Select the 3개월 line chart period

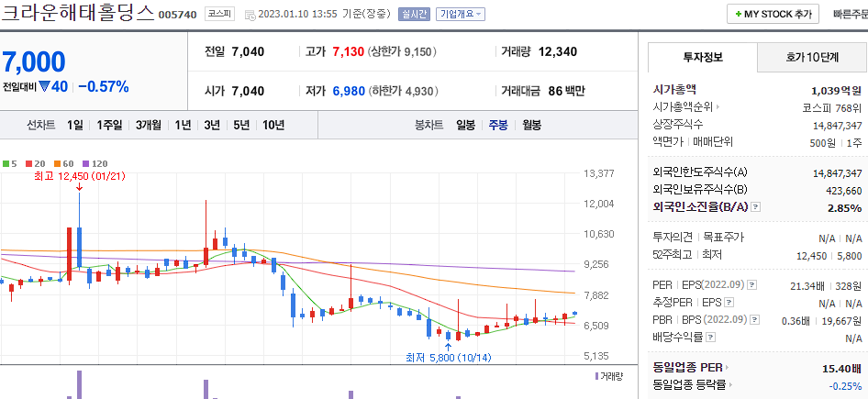click(x=149, y=125)
